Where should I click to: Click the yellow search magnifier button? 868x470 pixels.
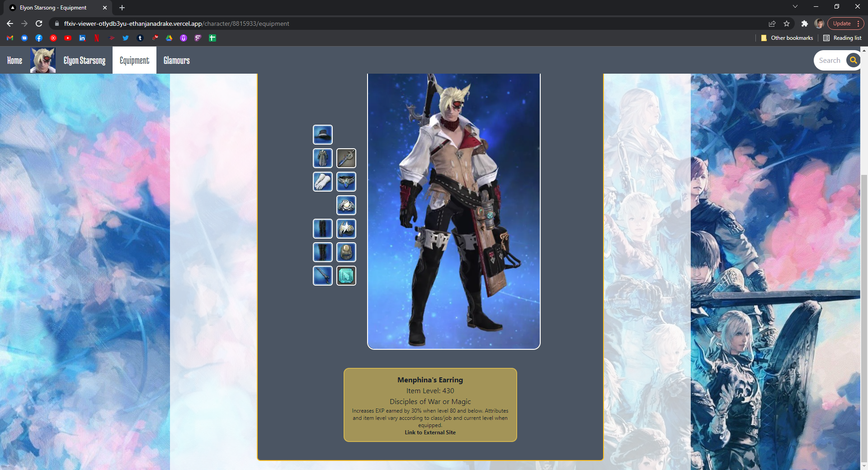coord(853,60)
